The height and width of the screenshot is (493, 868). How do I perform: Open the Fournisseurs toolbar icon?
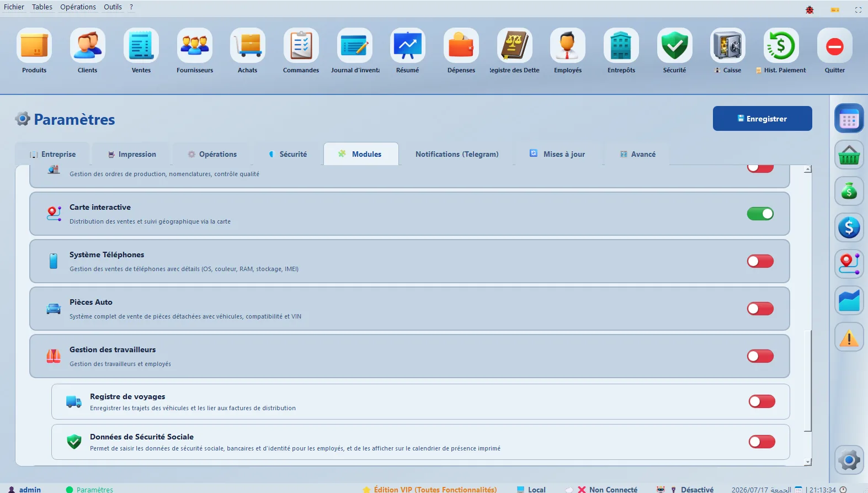195,45
